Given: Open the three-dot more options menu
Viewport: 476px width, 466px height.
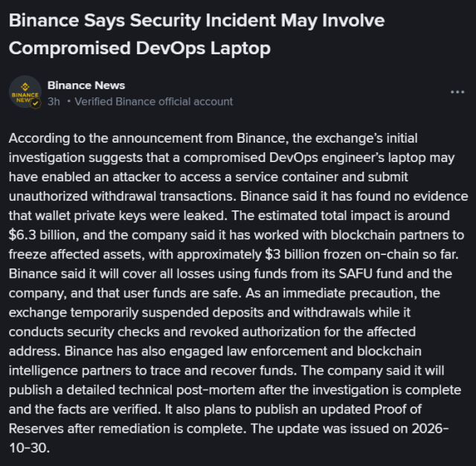Looking at the screenshot, I should pos(457,92).
